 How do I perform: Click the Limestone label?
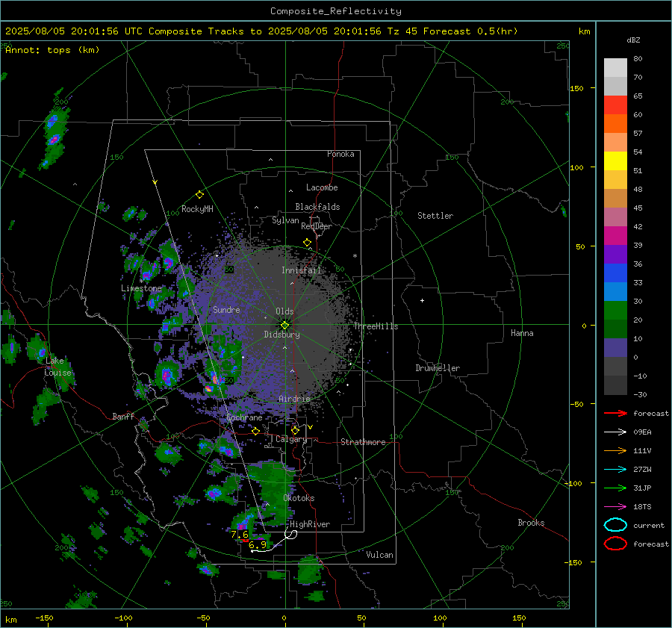coord(141,288)
